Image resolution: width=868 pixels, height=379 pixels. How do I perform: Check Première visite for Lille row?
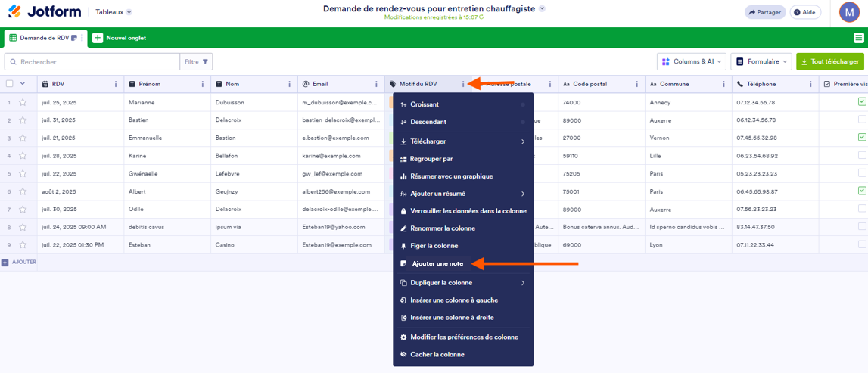tap(862, 156)
